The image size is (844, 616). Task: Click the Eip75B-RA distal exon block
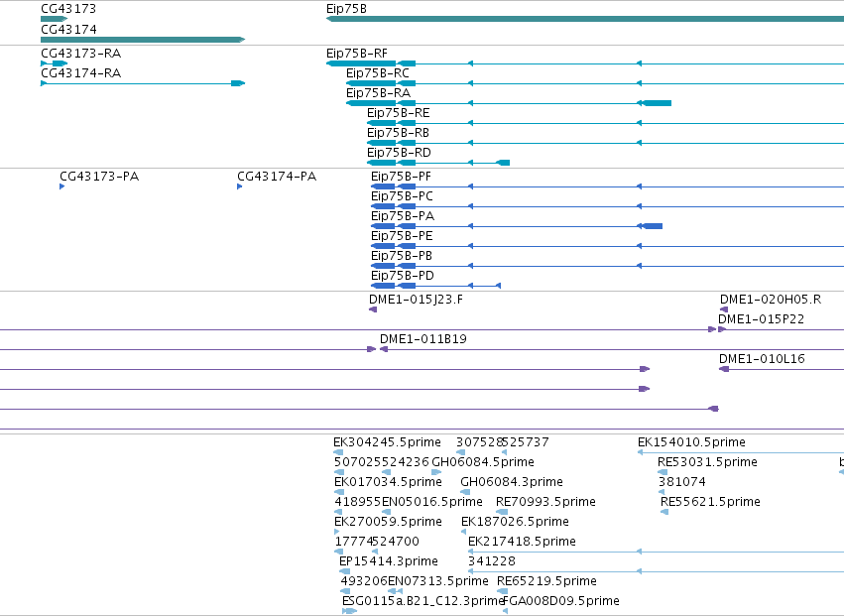coord(655,103)
